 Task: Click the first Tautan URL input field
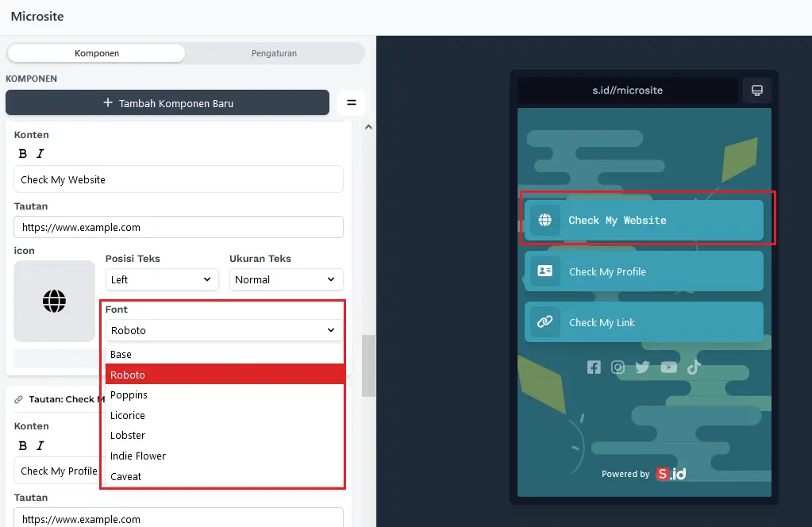(178, 227)
